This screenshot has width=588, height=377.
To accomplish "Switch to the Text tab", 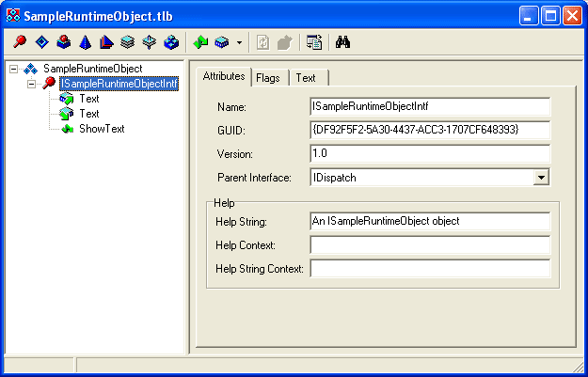I will pos(306,78).
